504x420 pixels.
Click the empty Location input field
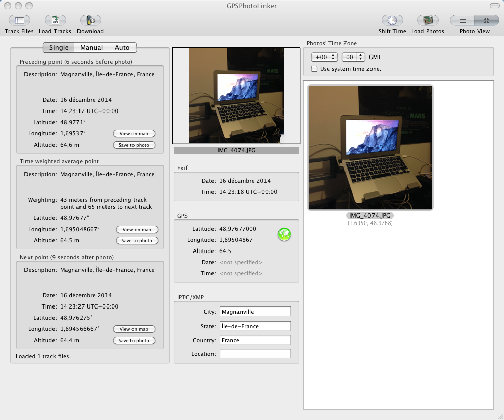tap(255, 354)
